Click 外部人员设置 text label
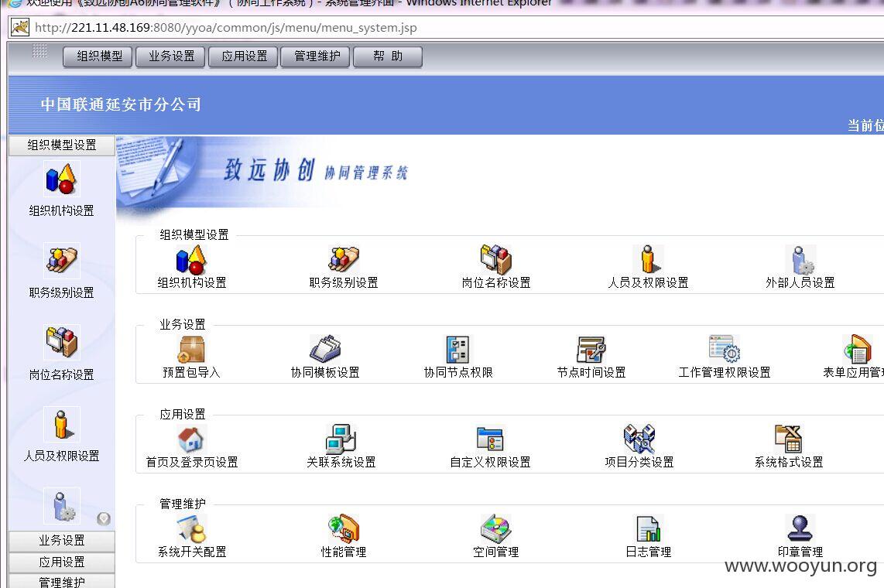Viewport: 884px width, 588px height. click(x=800, y=282)
